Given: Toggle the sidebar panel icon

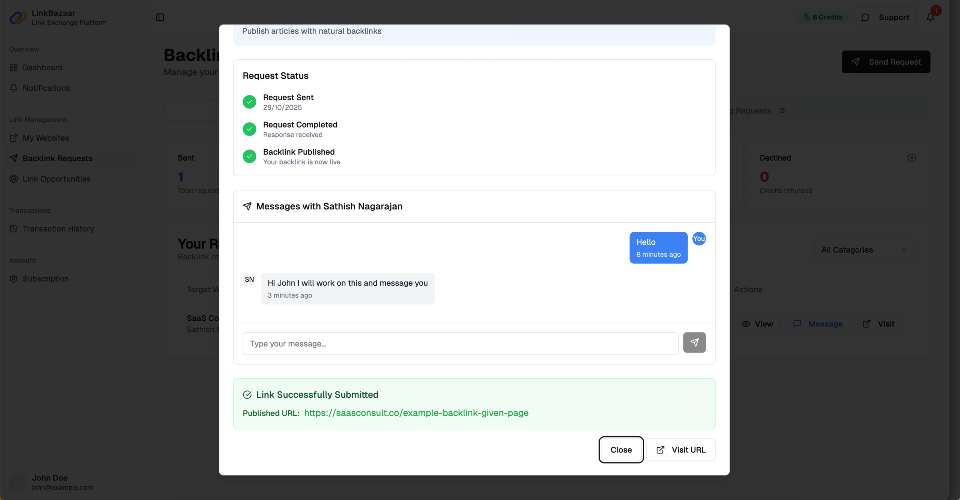Looking at the screenshot, I should coord(160,17).
